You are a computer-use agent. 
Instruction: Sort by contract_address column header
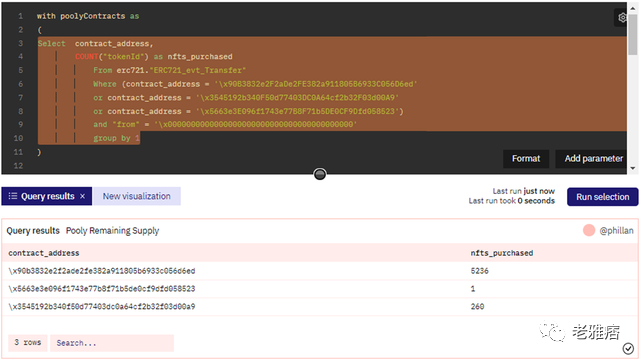coord(44,253)
